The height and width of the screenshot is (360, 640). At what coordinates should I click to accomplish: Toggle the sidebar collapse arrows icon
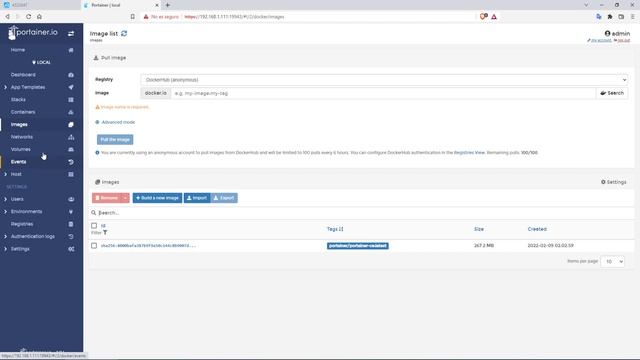pos(71,33)
